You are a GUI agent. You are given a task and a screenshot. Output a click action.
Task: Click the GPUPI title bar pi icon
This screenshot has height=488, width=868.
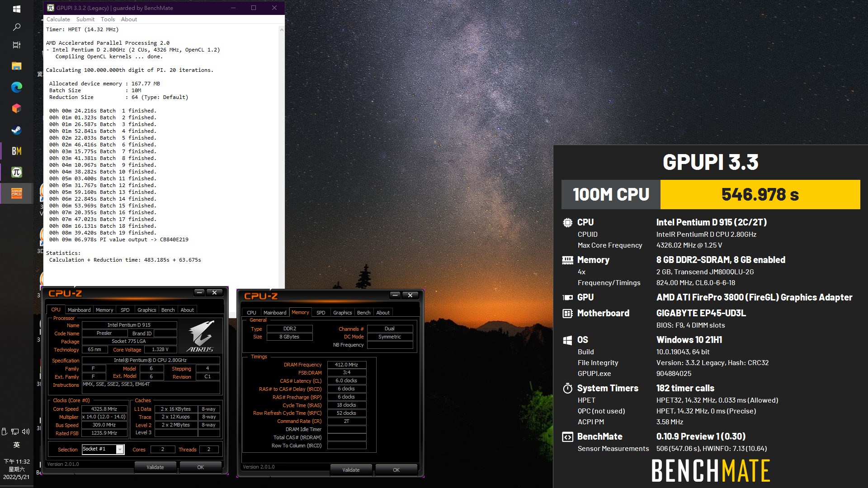pyautogui.click(x=50, y=8)
